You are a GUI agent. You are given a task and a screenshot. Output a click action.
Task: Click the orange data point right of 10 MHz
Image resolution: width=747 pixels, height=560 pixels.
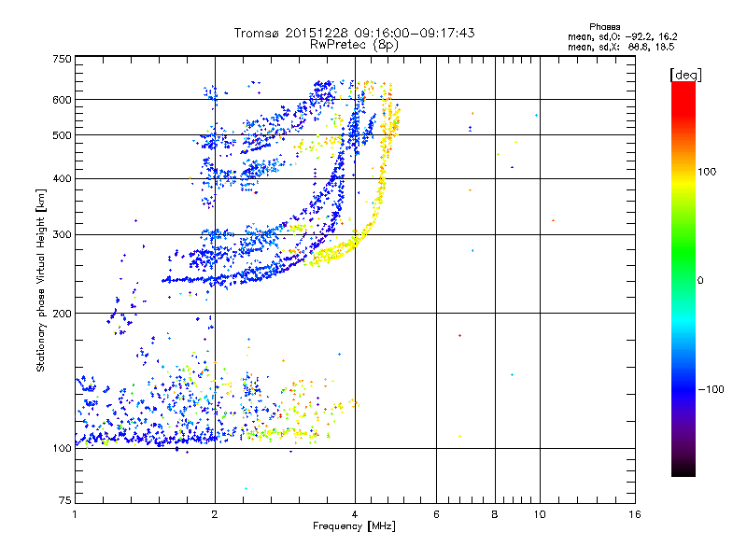pos(553,220)
